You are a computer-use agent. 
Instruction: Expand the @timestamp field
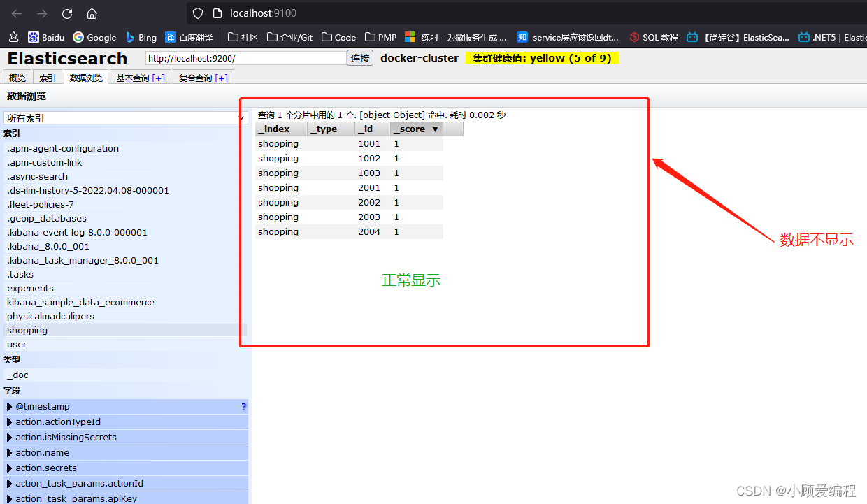tap(10, 406)
